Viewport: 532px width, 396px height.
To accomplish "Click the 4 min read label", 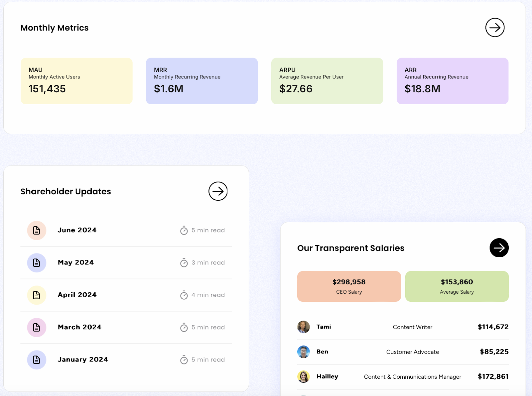I will (x=208, y=295).
